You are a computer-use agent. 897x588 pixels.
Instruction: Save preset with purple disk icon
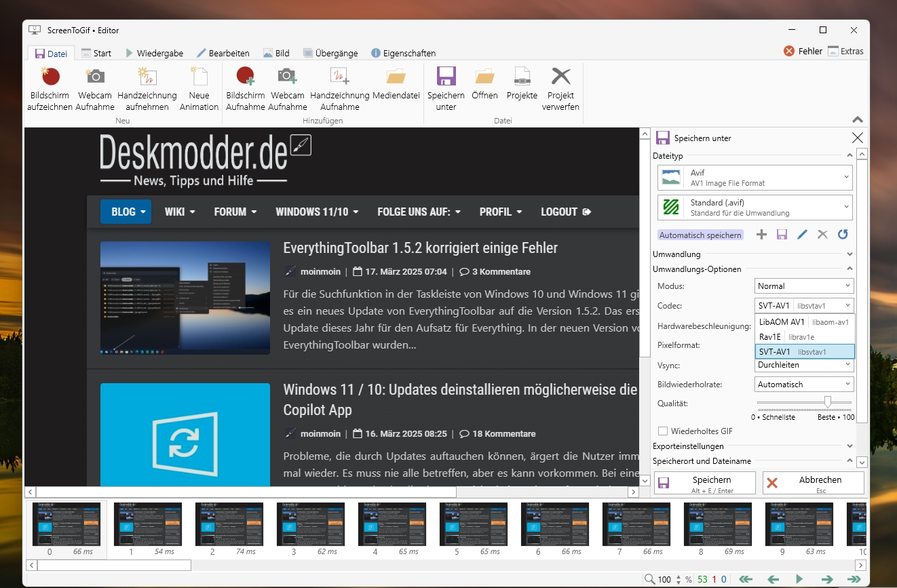point(782,235)
